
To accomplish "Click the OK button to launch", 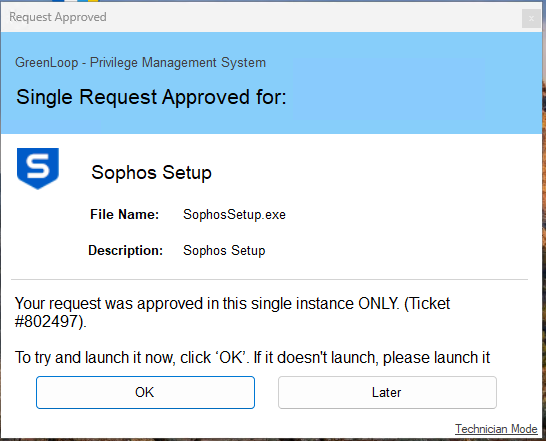I will (145, 392).
